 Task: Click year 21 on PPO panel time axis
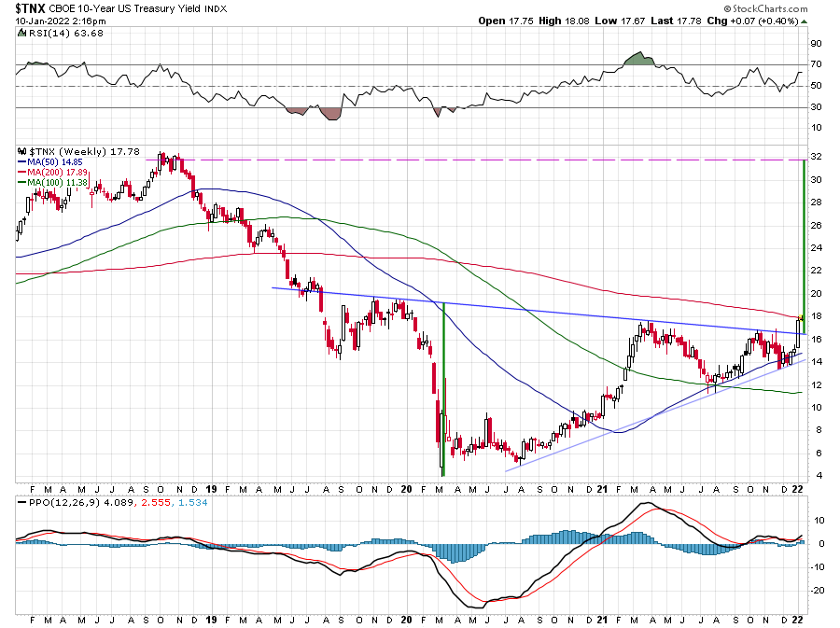[x=602, y=620]
